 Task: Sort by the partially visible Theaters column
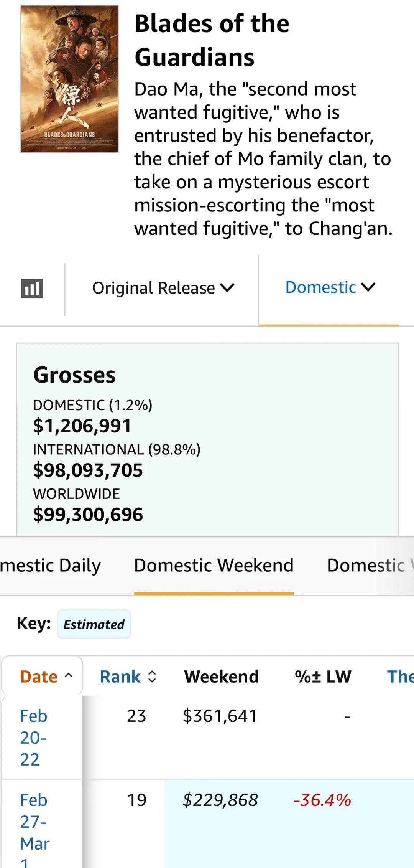(400, 677)
